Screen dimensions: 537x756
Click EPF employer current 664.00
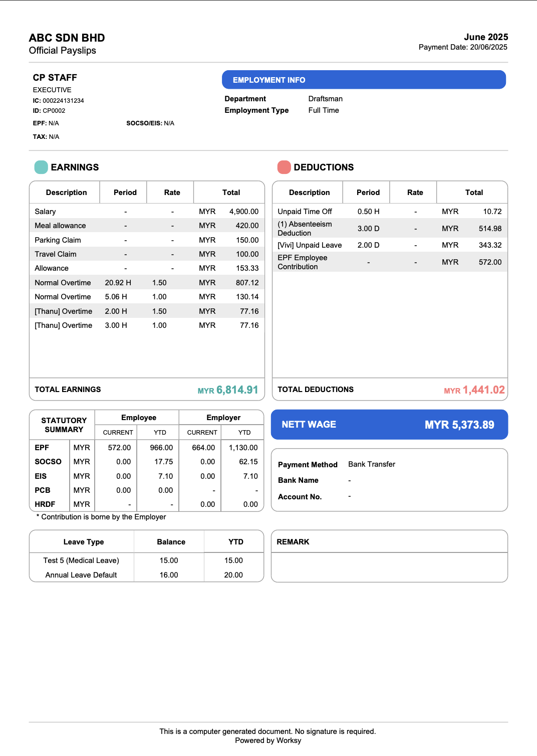pyautogui.click(x=203, y=448)
